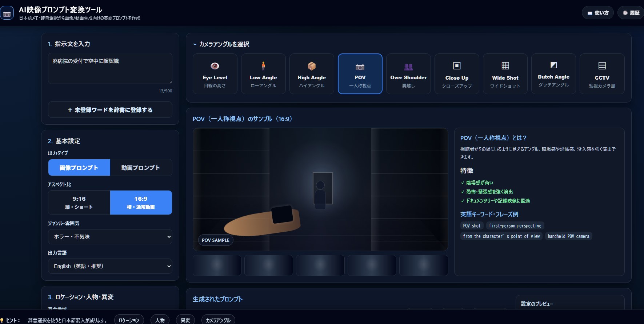Image resolution: width=644 pixels, height=324 pixels.
Task: Select the fifth sample thumbnail
Action: coord(424,265)
